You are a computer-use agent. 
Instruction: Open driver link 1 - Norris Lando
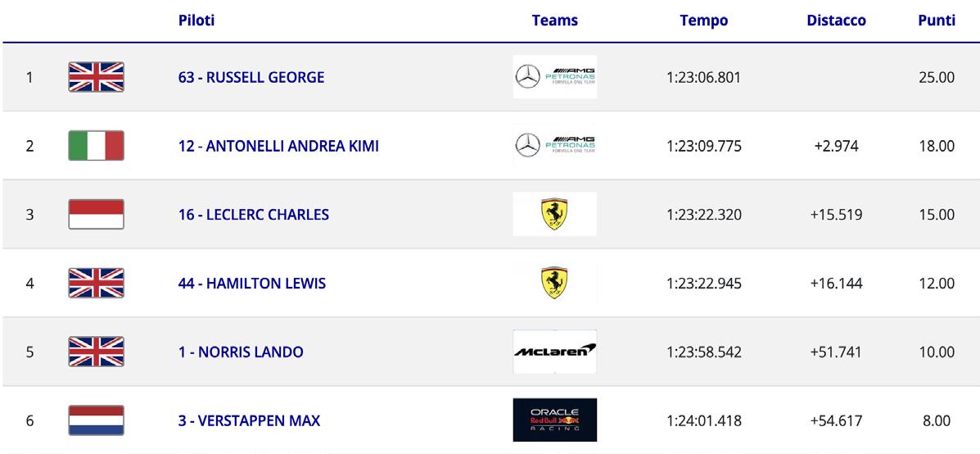click(241, 352)
